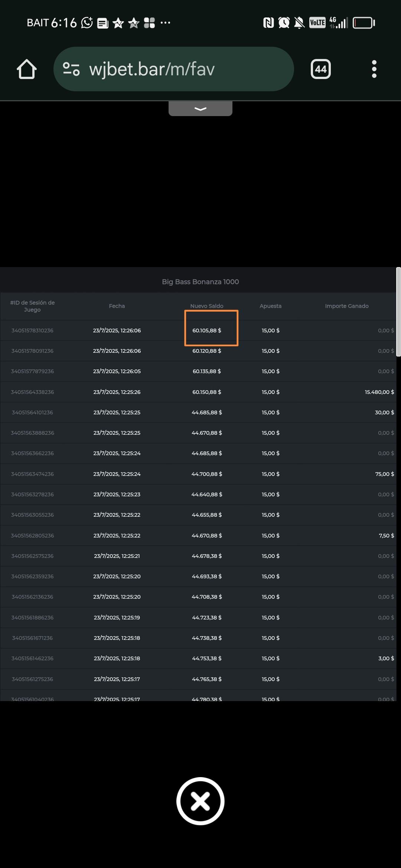The image size is (401, 868).
Task: Tap the browser home icon
Action: click(x=27, y=69)
